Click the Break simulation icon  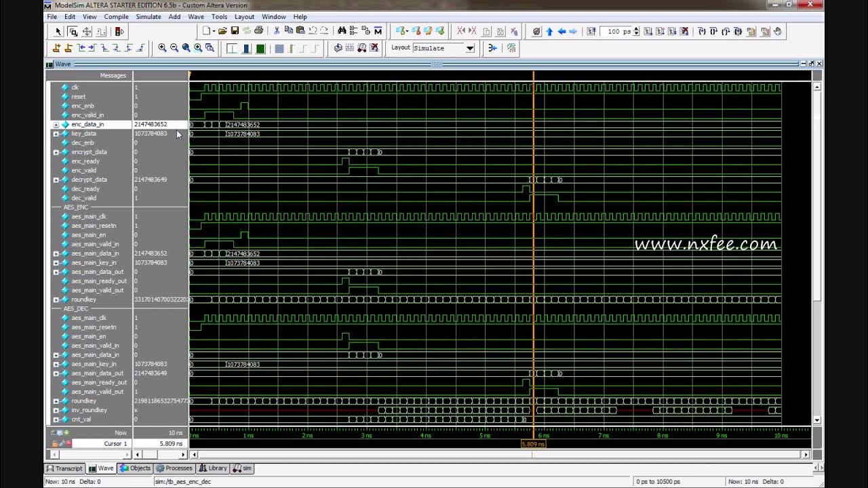(x=684, y=31)
